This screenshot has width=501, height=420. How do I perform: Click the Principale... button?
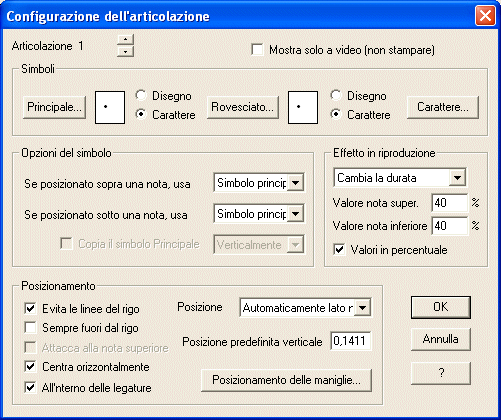click(54, 107)
